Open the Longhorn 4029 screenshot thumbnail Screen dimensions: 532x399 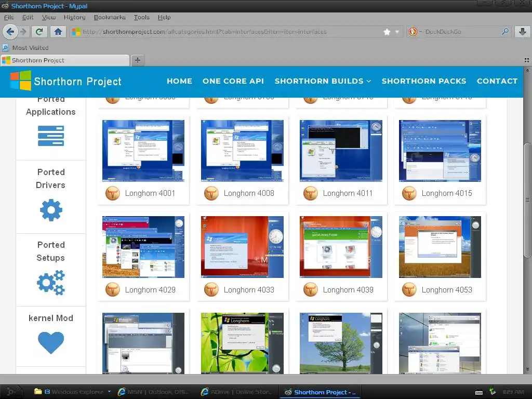click(x=143, y=247)
